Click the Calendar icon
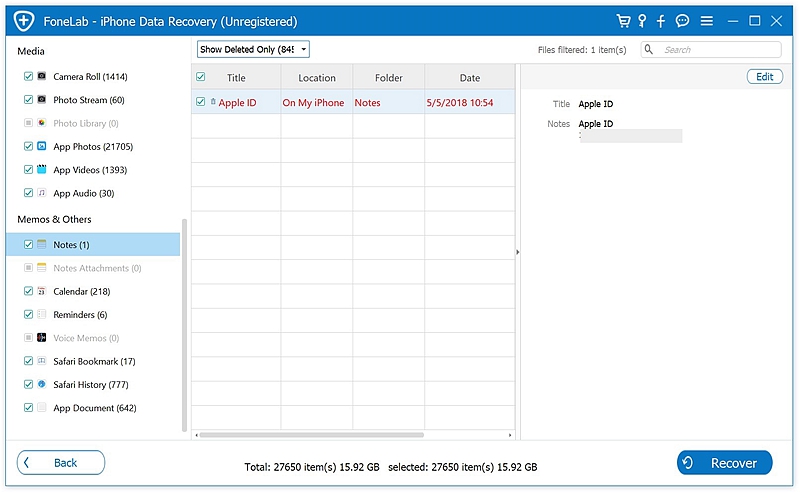The width and height of the screenshot is (800, 493). click(x=42, y=291)
